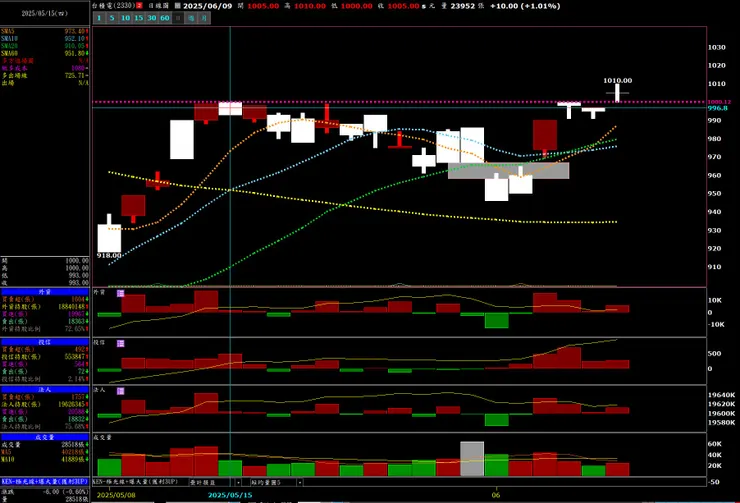Select the 60-minute timeframe button
The image size is (740, 503).
(165, 18)
